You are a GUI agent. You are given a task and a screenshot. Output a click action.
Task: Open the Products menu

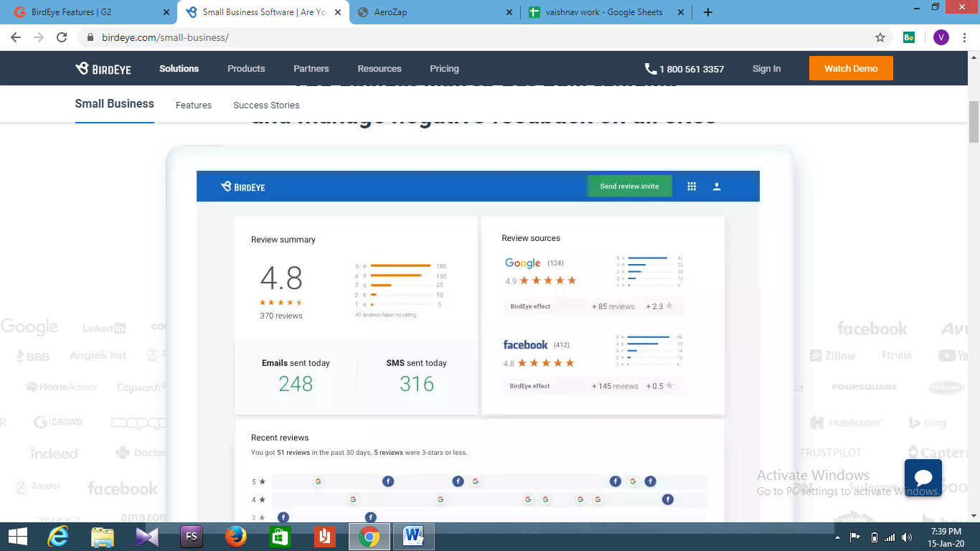click(246, 69)
